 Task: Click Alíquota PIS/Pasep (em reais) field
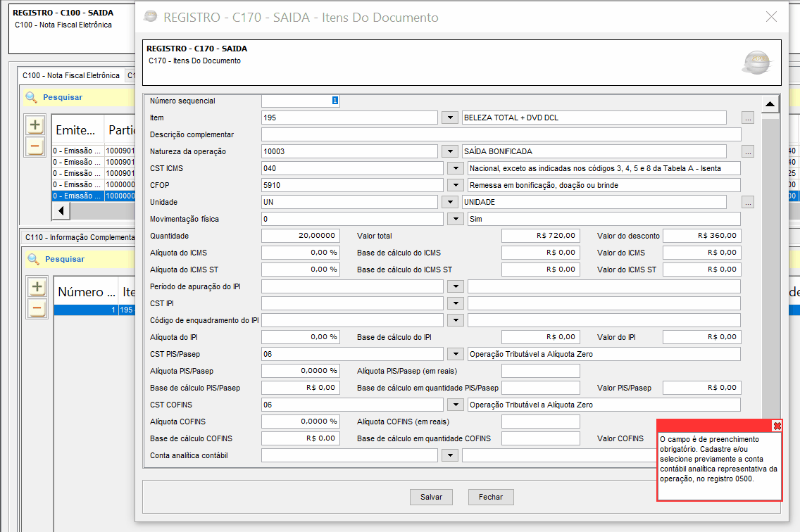point(541,371)
